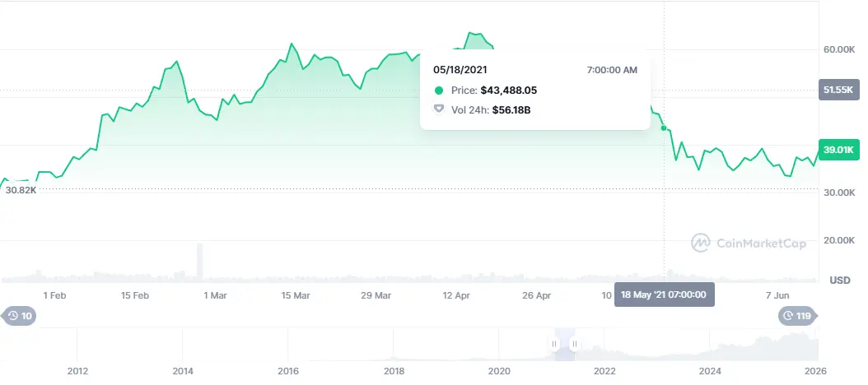This screenshot has height=385, width=868.
Task: Click the Vol 24h shield icon in tooltip
Action: click(439, 109)
